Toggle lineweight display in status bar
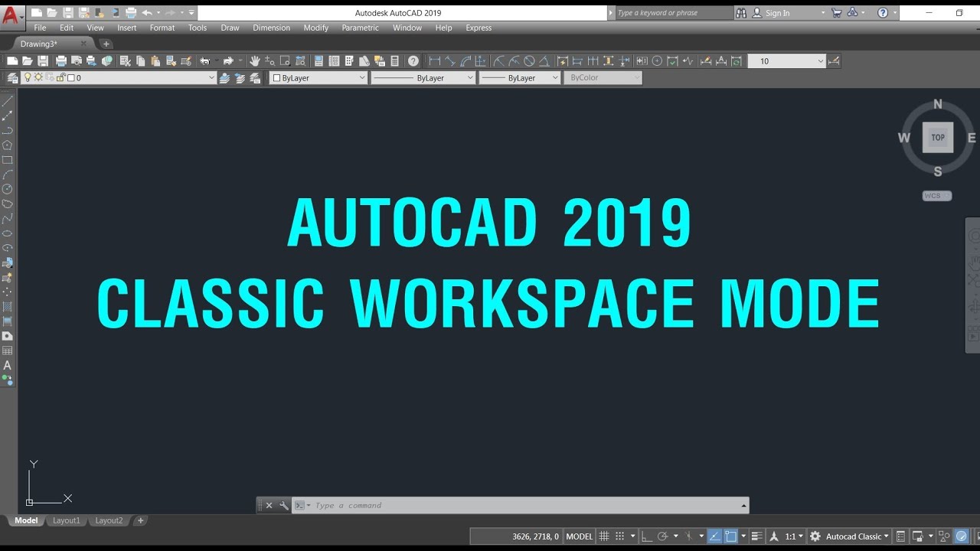980x551 pixels. tap(756, 536)
